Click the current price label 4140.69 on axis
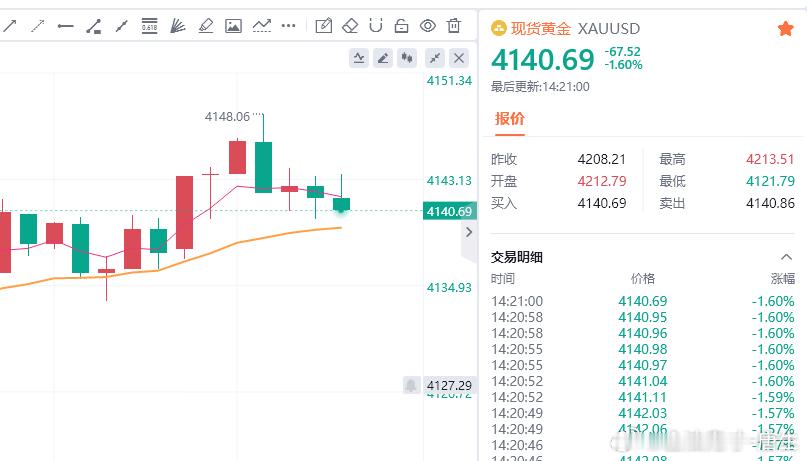This screenshot has height=461, width=807. 449,211
